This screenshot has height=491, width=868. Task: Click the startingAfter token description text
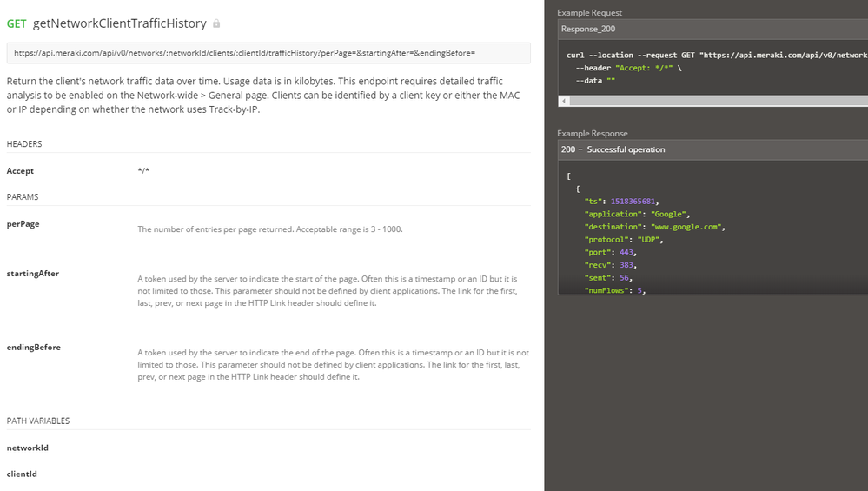pyautogui.click(x=328, y=291)
